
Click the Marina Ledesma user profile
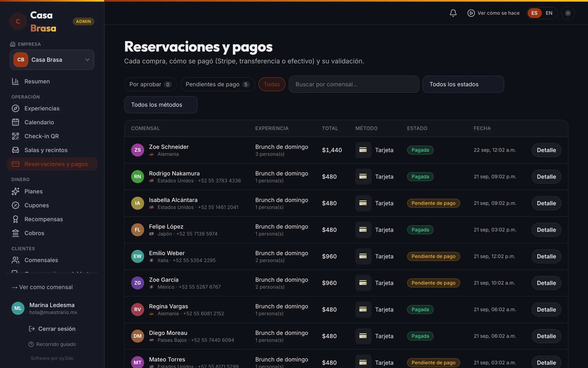pos(44,308)
